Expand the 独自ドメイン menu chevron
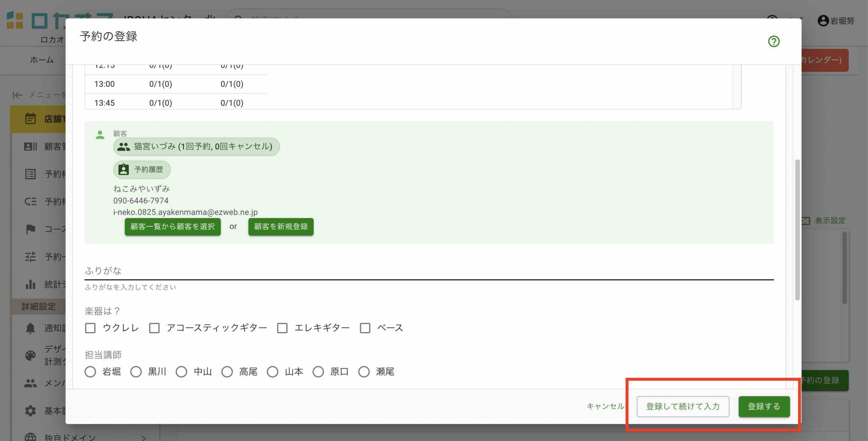 pos(144,438)
